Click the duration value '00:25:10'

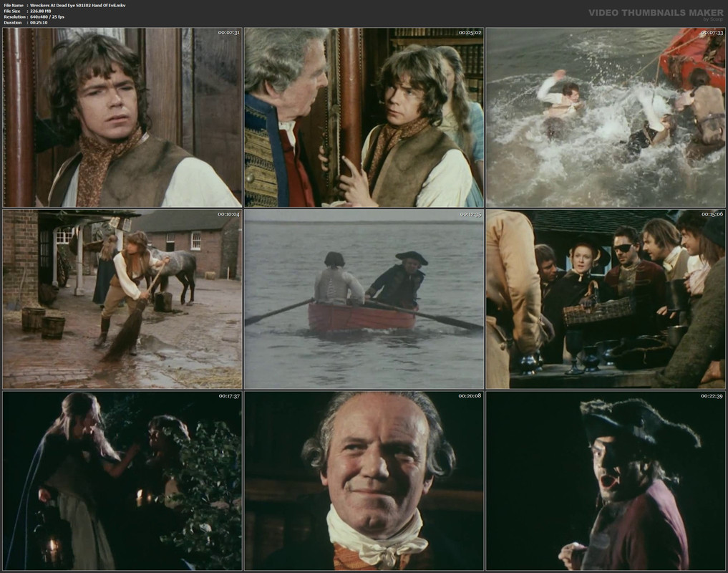[x=39, y=22]
